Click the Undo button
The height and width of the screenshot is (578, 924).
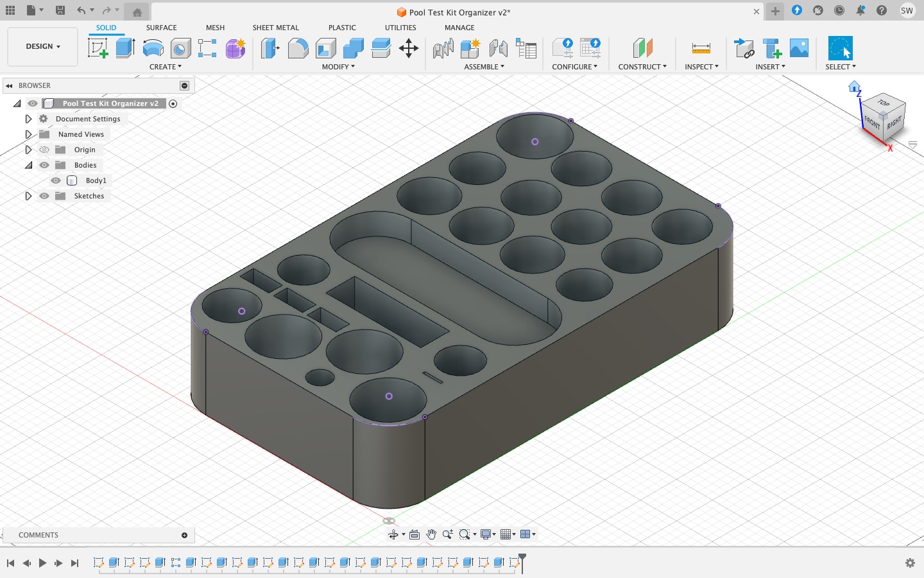point(81,10)
